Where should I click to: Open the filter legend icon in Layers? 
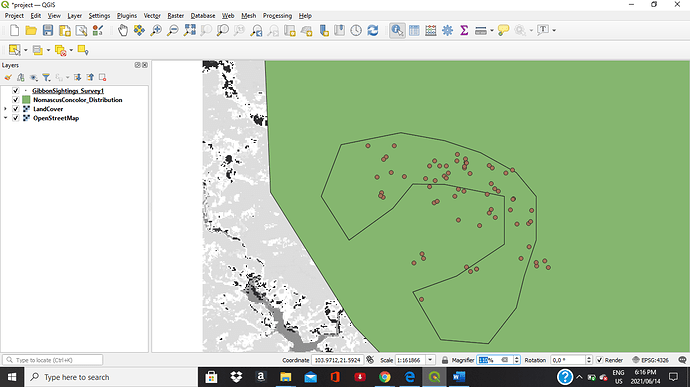click(x=46, y=77)
